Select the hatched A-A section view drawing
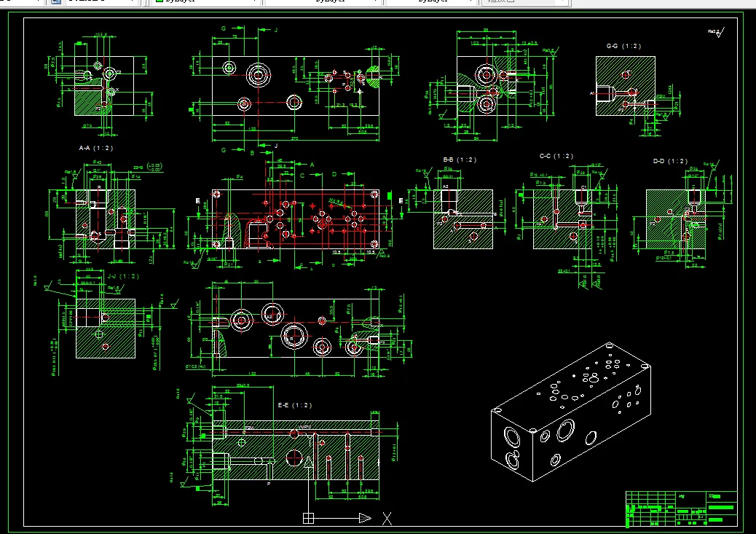756x534 pixels. pyautogui.click(x=106, y=219)
